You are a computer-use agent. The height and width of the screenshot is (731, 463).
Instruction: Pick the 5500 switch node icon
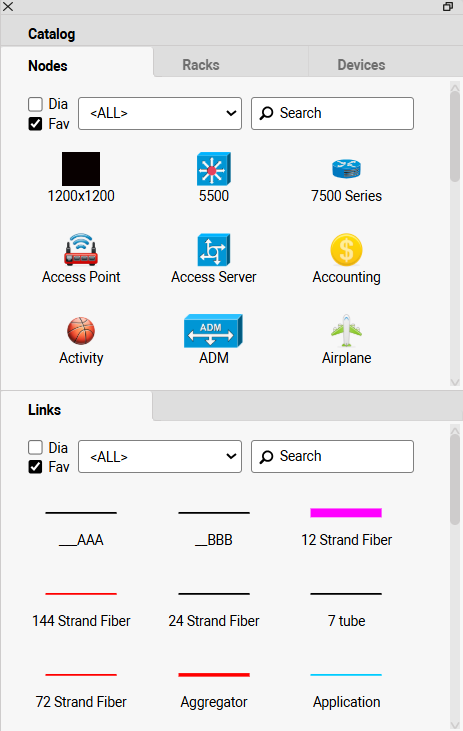[x=214, y=169]
